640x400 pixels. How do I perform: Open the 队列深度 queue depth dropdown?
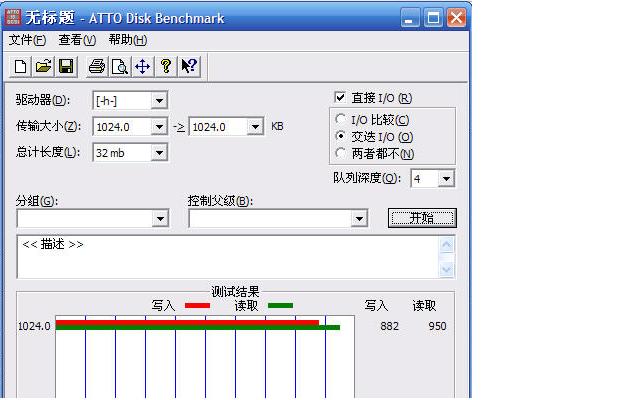point(446,179)
